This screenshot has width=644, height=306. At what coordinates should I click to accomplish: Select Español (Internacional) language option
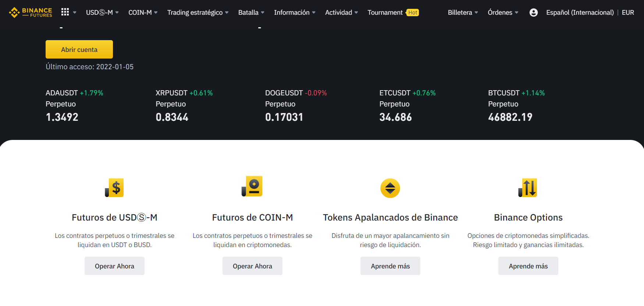(x=580, y=13)
